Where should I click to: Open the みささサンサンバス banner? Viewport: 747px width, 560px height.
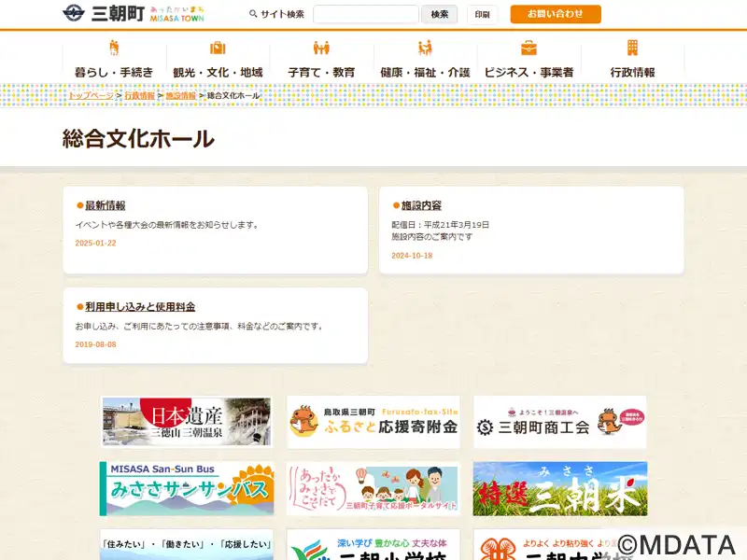187,488
